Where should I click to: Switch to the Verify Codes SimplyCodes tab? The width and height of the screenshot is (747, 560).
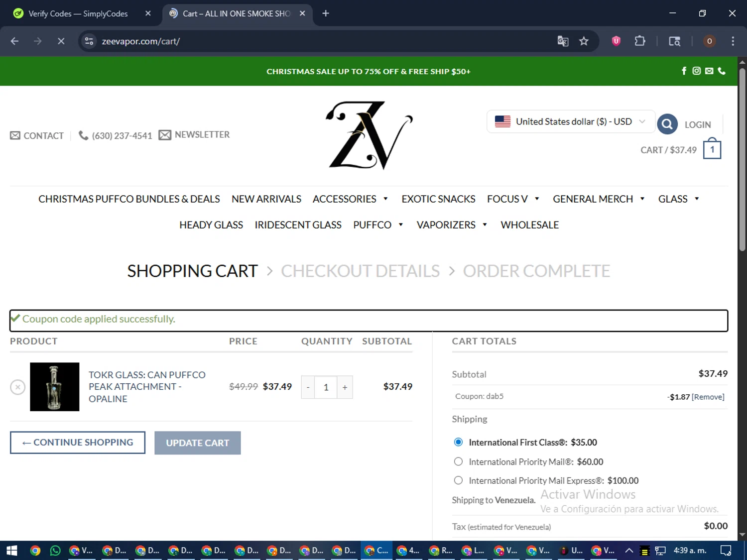tap(78, 13)
